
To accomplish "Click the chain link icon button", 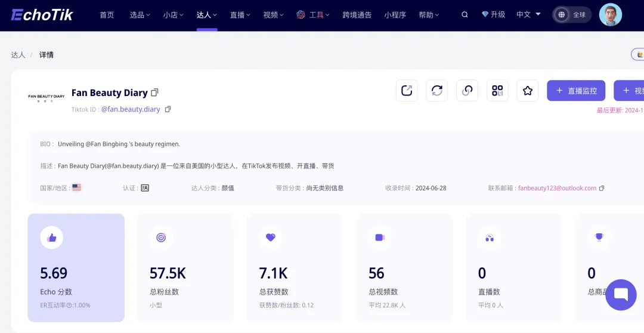I will click(467, 91).
